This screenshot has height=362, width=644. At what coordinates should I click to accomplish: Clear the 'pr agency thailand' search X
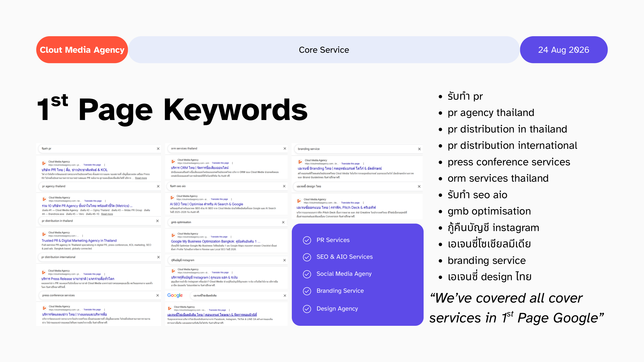(x=158, y=186)
